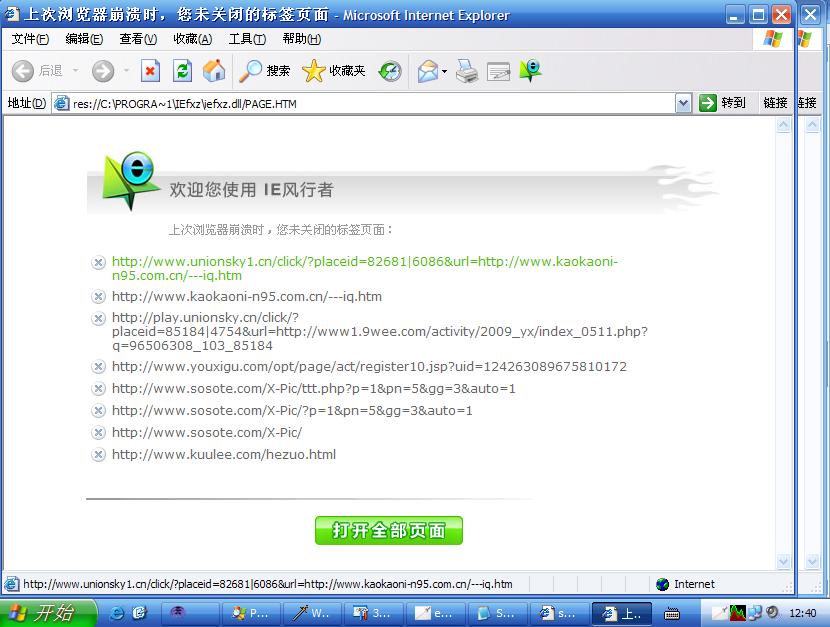The height and width of the screenshot is (627, 830).
Task: Remove the unionsky1.cn click link entry
Action: tap(98, 262)
